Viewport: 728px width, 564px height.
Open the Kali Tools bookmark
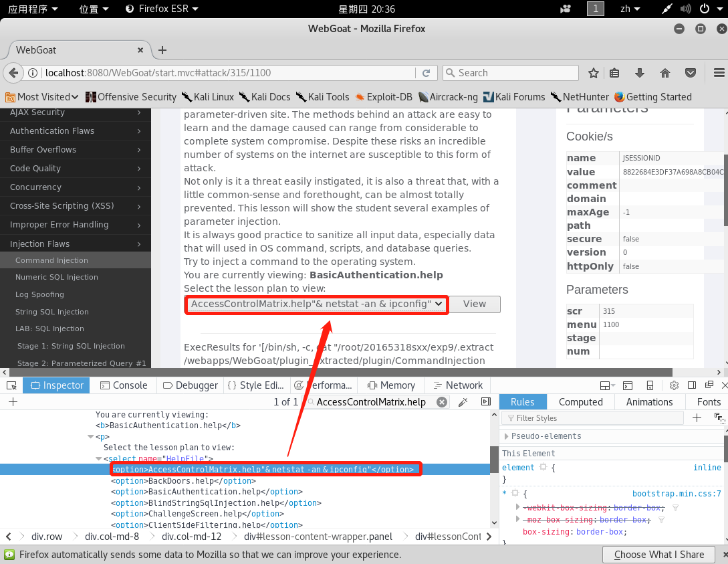(322, 97)
